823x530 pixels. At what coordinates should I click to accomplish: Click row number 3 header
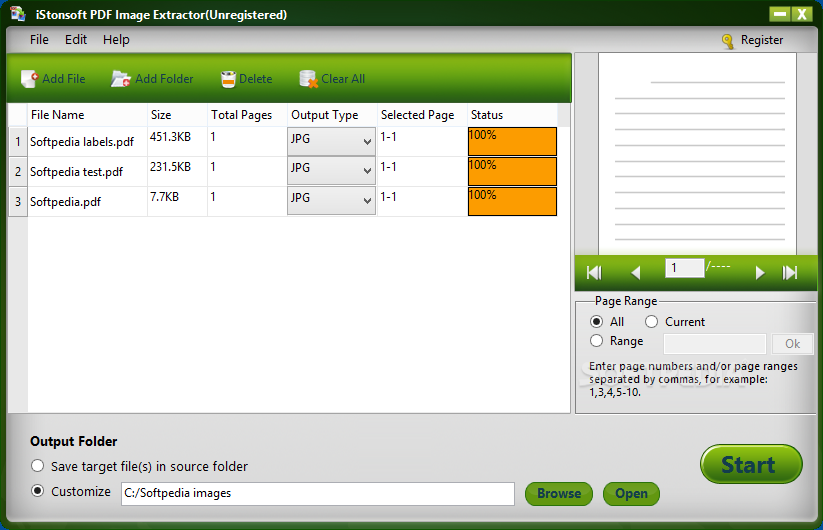18,201
